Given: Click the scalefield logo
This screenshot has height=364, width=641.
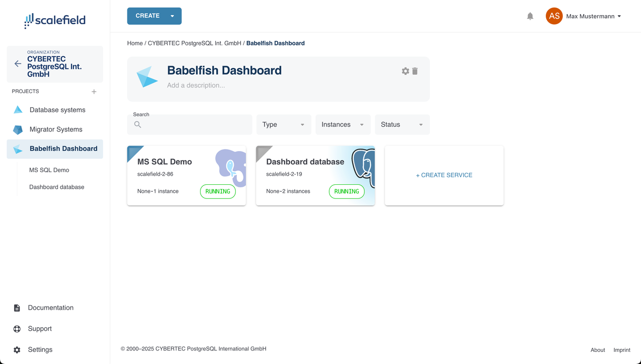Looking at the screenshot, I should (x=55, y=20).
